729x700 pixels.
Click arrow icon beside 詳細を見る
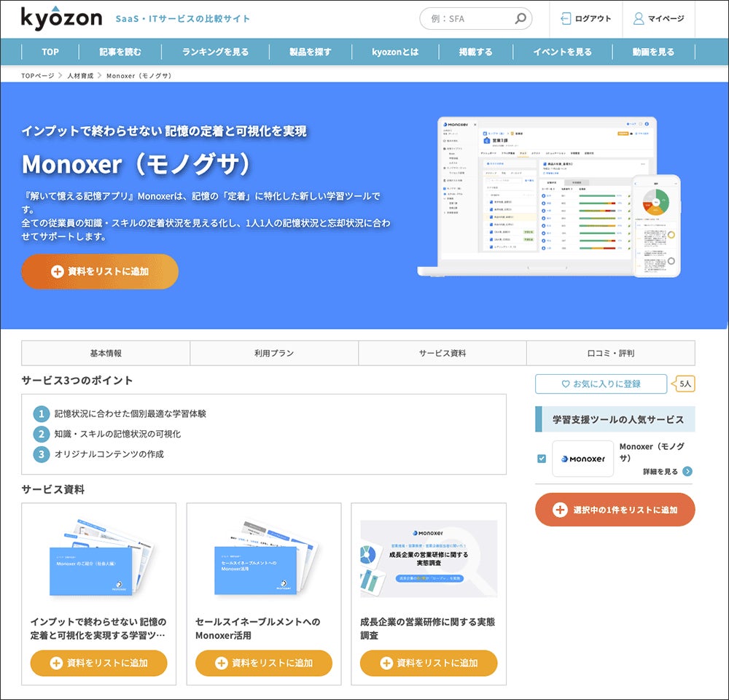click(x=687, y=472)
